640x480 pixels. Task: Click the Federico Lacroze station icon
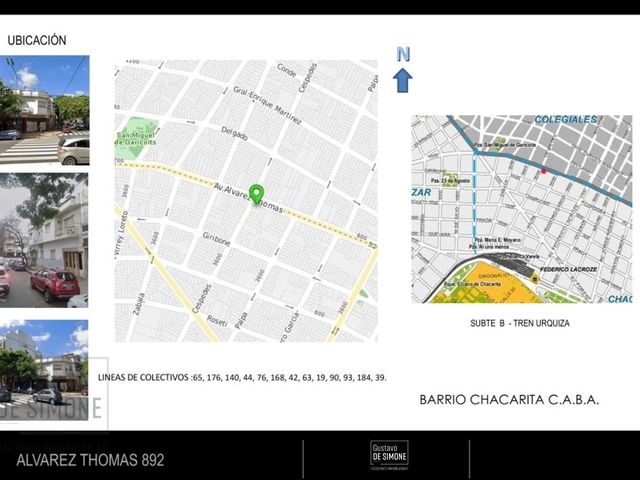click(535, 279)
